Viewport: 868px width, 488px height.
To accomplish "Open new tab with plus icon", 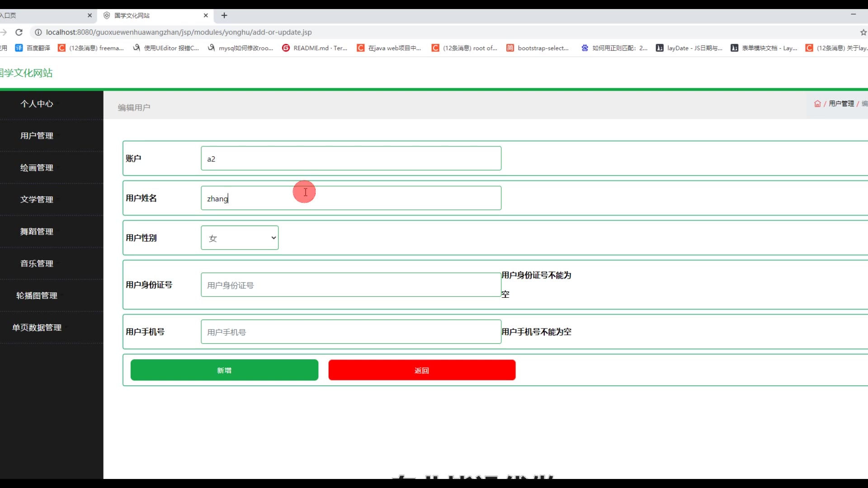I will click(x=224, y=15).
